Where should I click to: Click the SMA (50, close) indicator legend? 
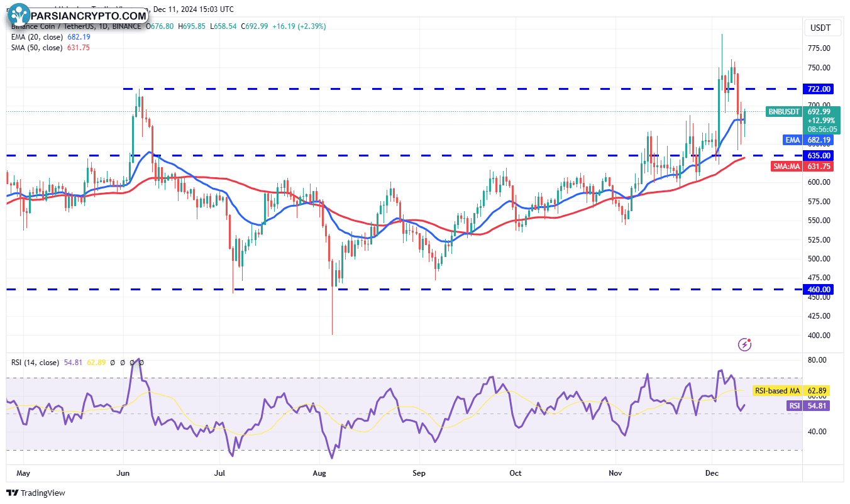coord(36,48)
